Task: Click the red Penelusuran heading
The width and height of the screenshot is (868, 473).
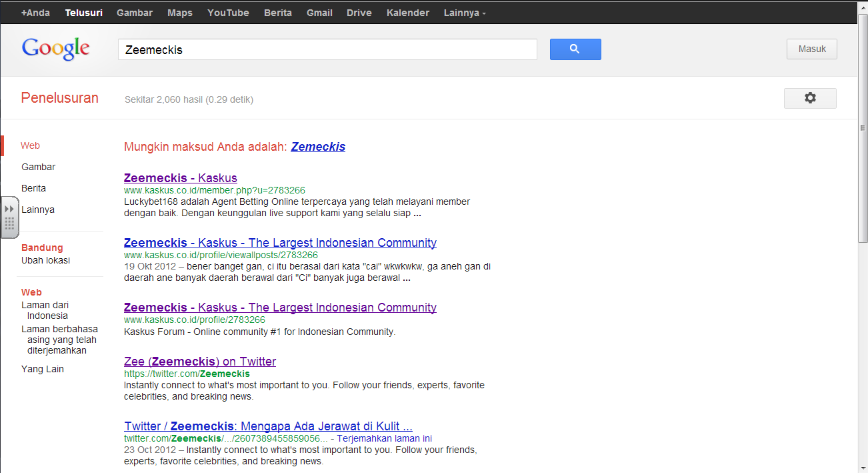Action: [60, 98]
